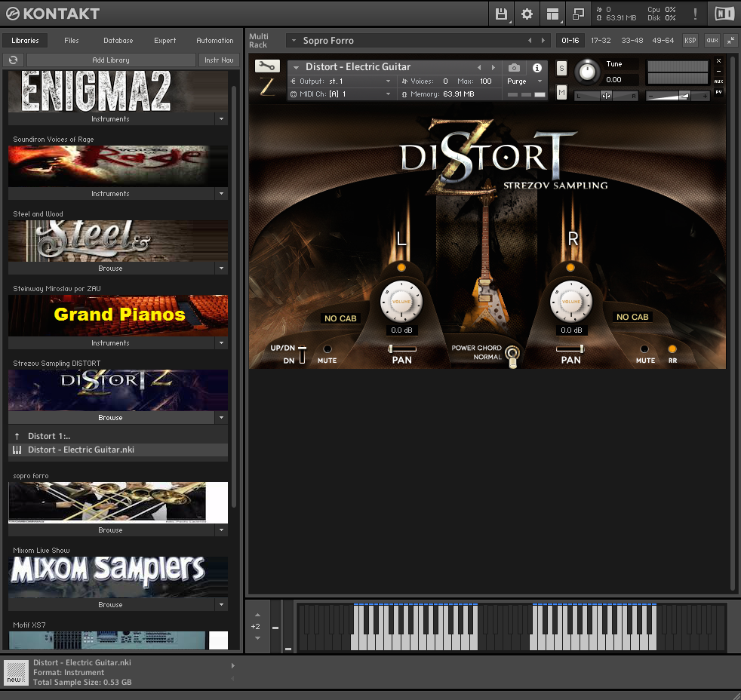The width and height of the screenshot is (741, 700).
Task: Adjust the left PAN slider
Action: point(402,349)
